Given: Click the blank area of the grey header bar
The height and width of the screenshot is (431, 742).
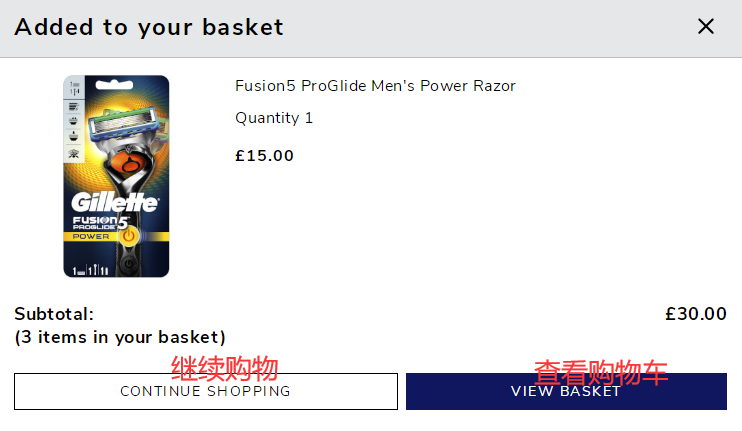Looking at the screenshot, I should coord(480,27).
